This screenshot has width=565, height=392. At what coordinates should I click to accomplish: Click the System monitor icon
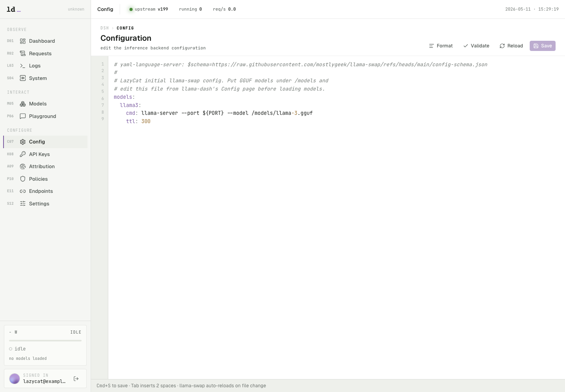(23, 78)
